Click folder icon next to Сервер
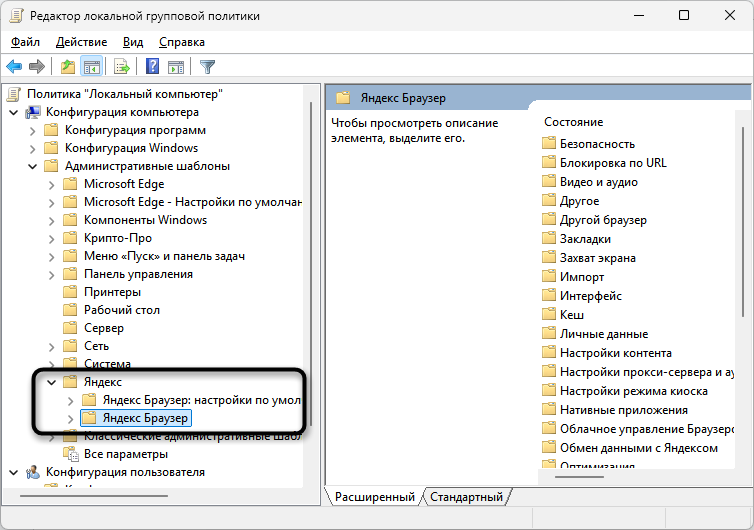The height and width of the screenshot is (530, 754). 70,328
